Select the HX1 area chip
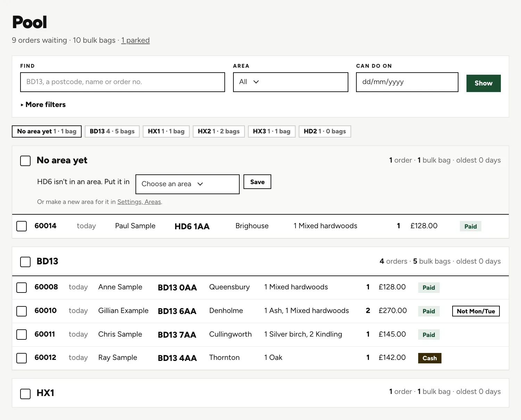This screenshot has height=420, width=521. point(166,131)
